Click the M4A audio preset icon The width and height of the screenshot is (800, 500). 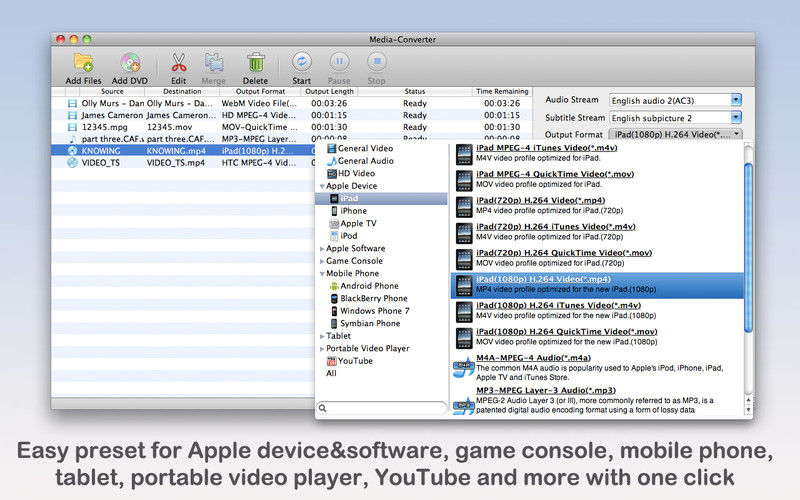pyautogui.click(x=463, y=368)
